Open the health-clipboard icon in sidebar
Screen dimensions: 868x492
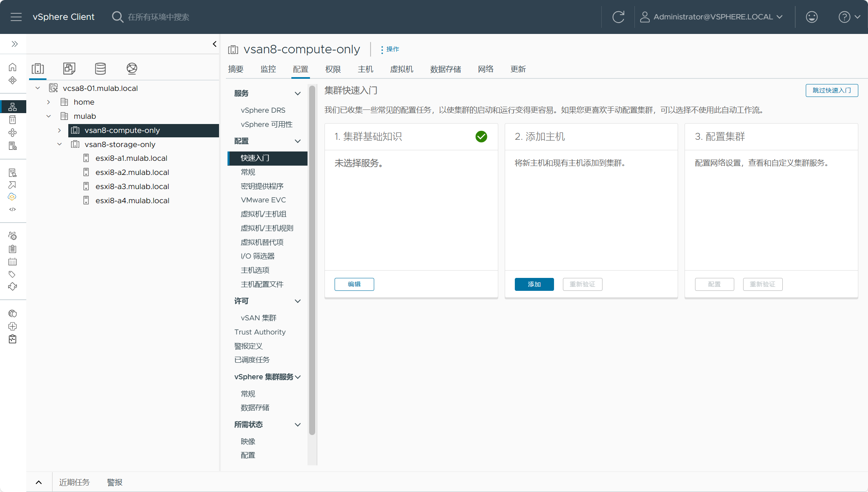tap(13, 339)
